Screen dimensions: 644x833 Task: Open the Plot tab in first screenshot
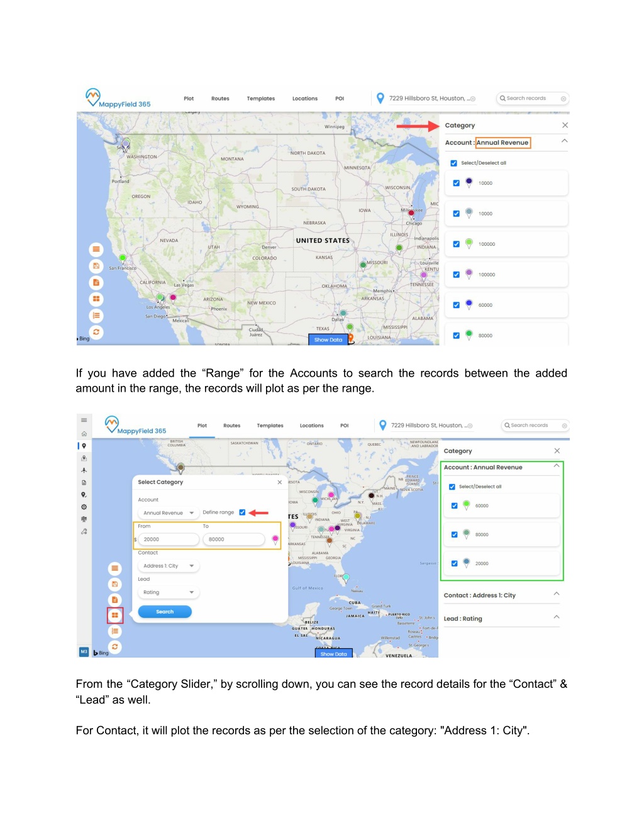tap(189, 99)
